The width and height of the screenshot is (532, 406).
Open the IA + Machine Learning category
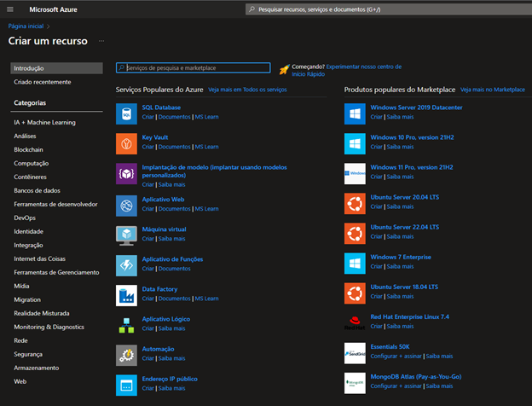tap(45, 122)
